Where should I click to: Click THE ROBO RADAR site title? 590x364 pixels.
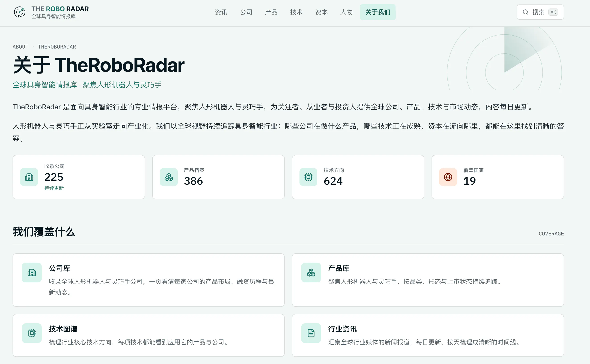point(60,9)
